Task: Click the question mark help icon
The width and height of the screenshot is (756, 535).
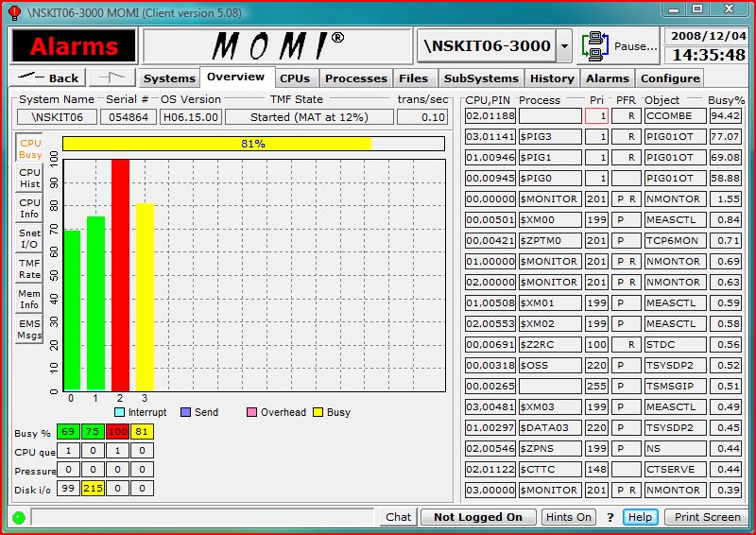Action: [x=610, y=518]
